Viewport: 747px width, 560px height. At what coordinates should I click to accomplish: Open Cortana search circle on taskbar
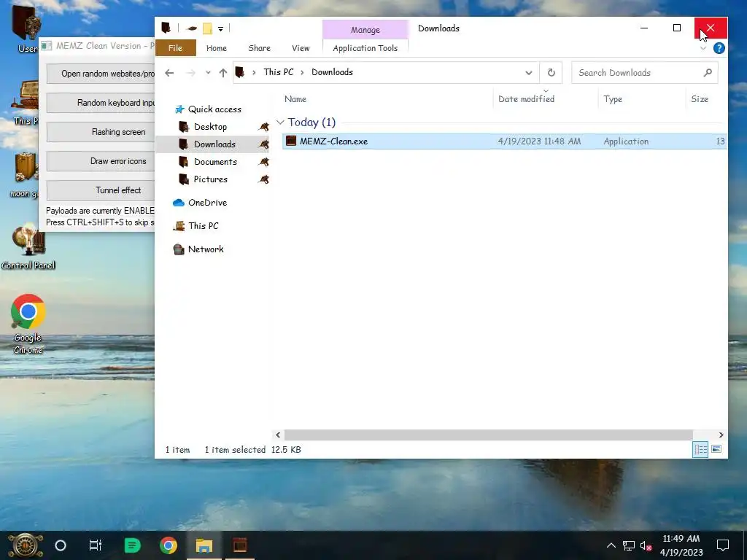click(61, 545)
